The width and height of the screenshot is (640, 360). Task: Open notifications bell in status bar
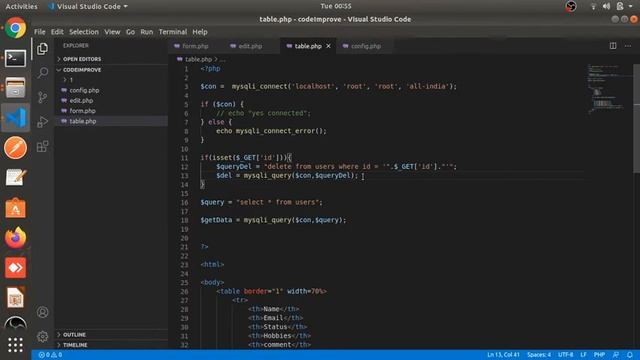point(630,355)
